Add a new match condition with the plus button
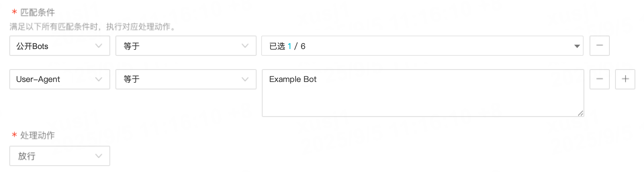644x172 pixels. [x=625, y=79]
